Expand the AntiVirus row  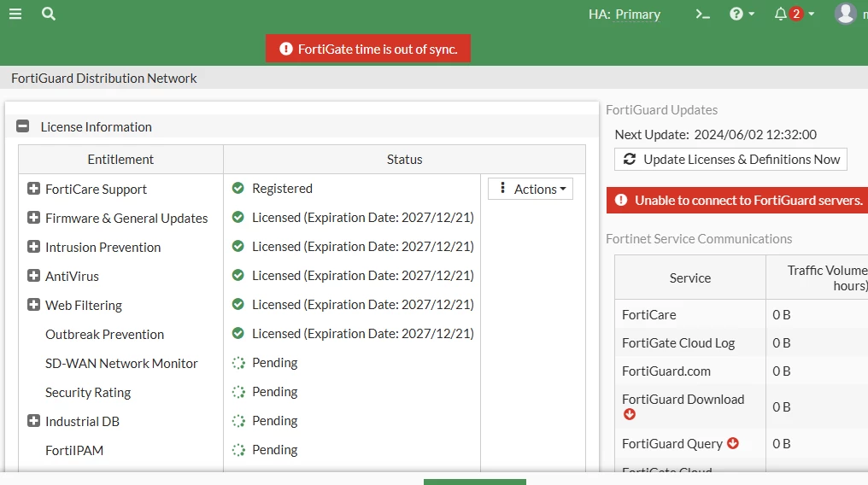tap(34, 276)
